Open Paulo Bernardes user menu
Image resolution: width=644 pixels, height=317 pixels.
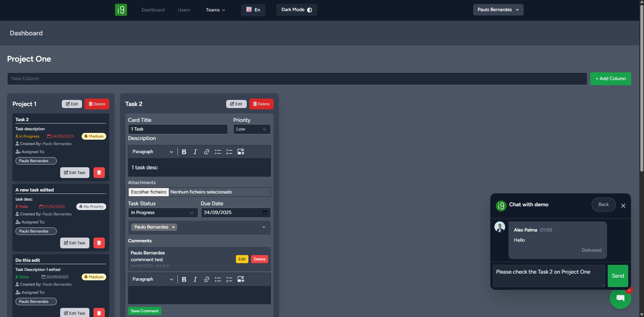(x=498, y=10)
